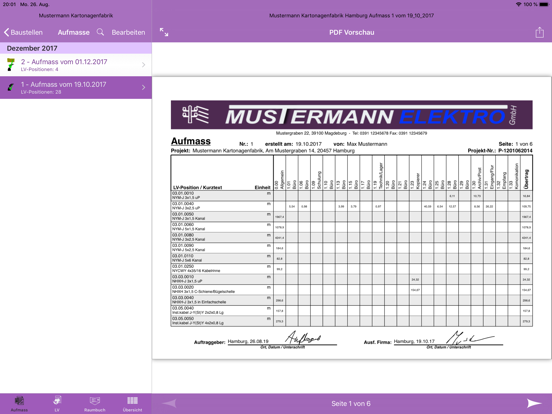Image resolution: width=552 pixels, height=414 pixels.
Task: Click Projekt-Nr. P-1201062014 text
Action: click(500, 151)
